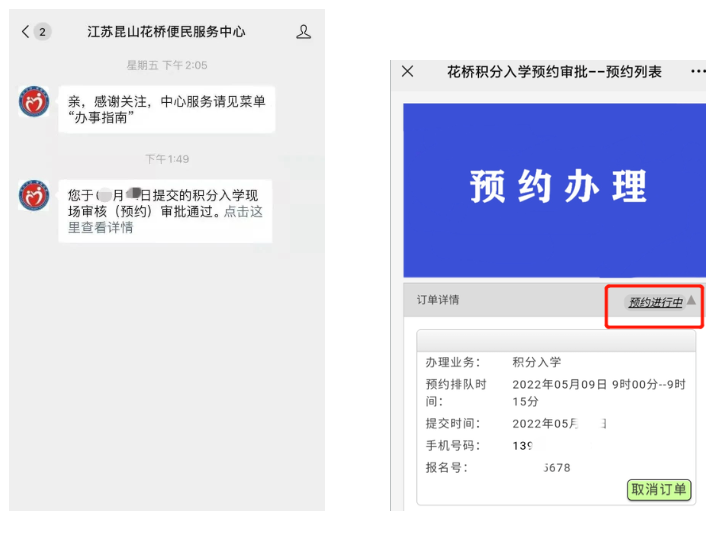Tap the 亲，感谢关注 welcome message bubble
This screenshot has width=714, height=533.
pyautogui.click(x=165, y=109)
